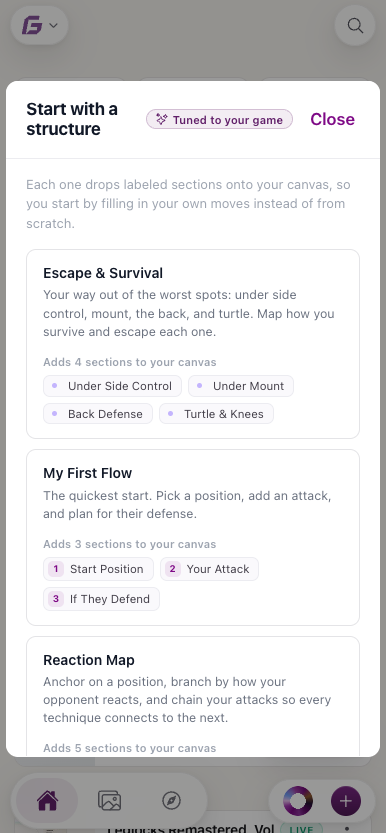Click the Under Mount chip

pyautogui.click(x=241, y=386)
